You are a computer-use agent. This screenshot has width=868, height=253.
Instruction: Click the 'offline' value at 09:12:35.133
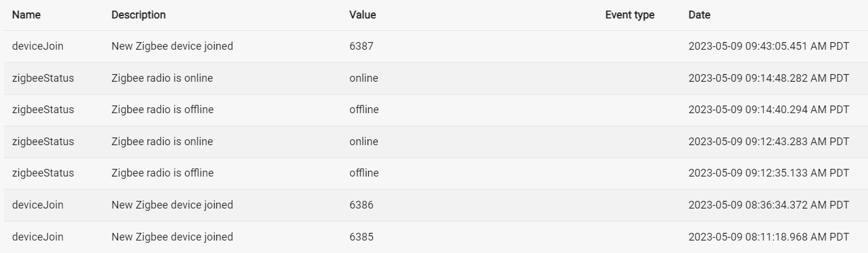[364, 173]
